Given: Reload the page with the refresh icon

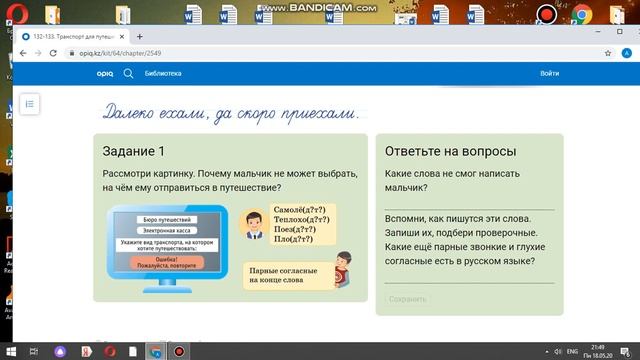Looking at the screenshot, I should coord(53,53).
